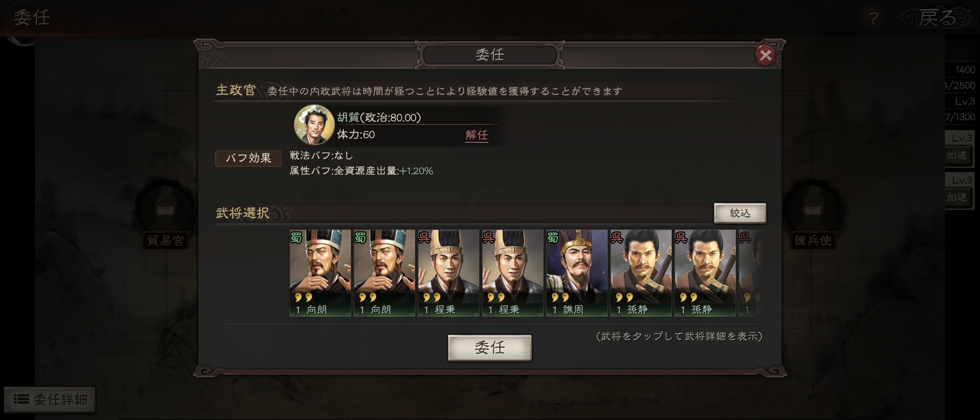Screen dimensions: 980x420
Task: Select the second 向朗 general card
Action: pyautogui.click(x=384, y=273)
